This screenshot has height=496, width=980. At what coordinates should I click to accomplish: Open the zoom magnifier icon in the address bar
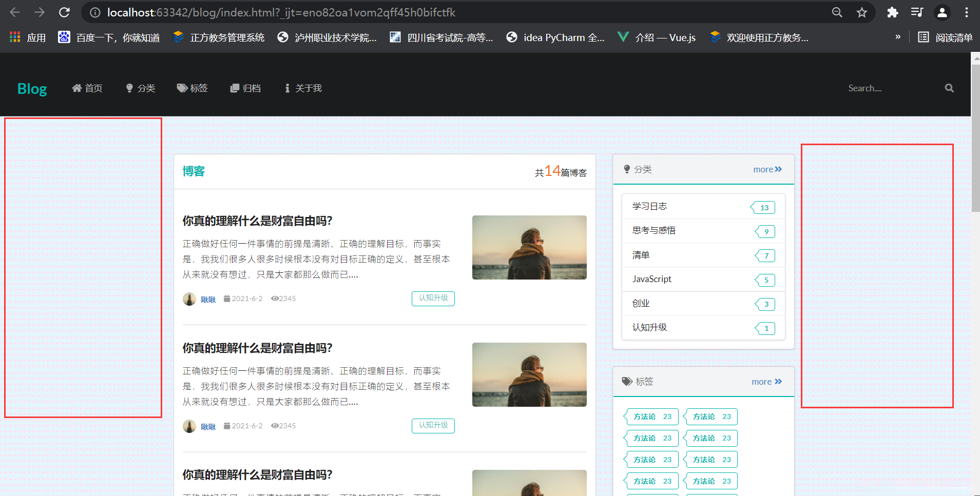click(x=837, y=12)
